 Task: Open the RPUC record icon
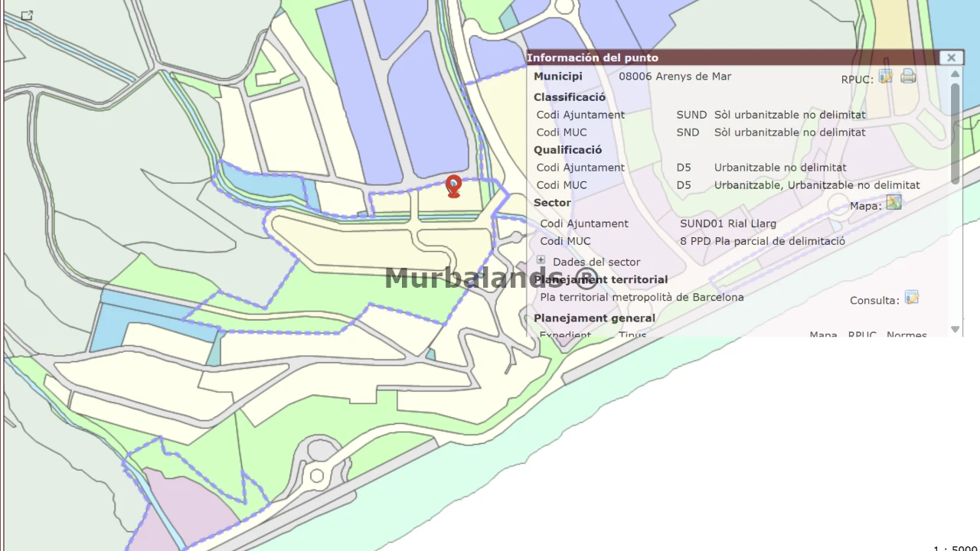[x=886, y=76]
